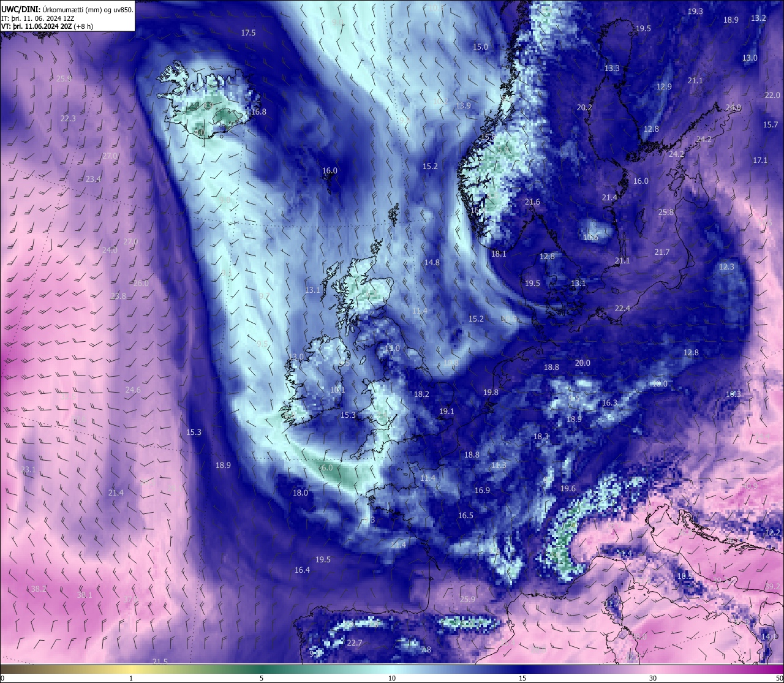This screenshot has height=683, width=784.
Task: Click the 22.3 value label
Action: tap(68, 119)
